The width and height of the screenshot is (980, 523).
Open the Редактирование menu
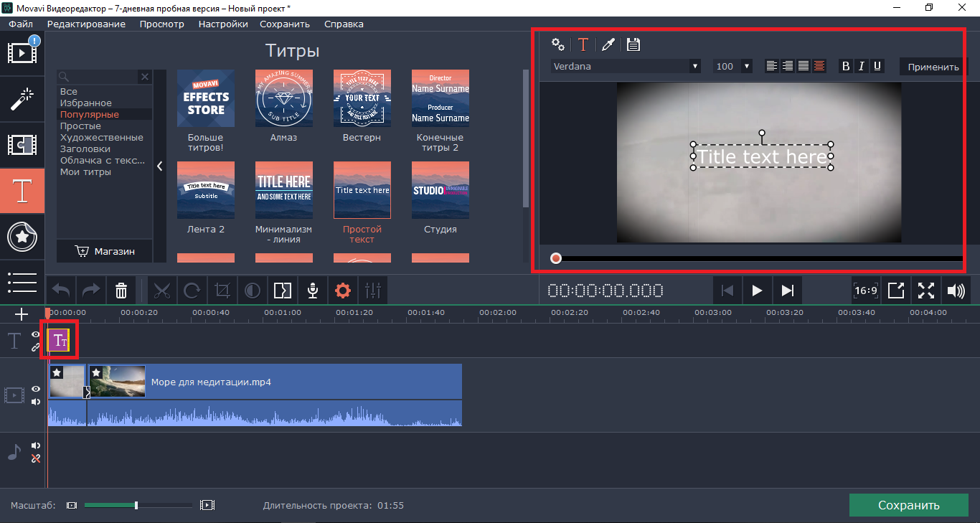tap(86, 24)
